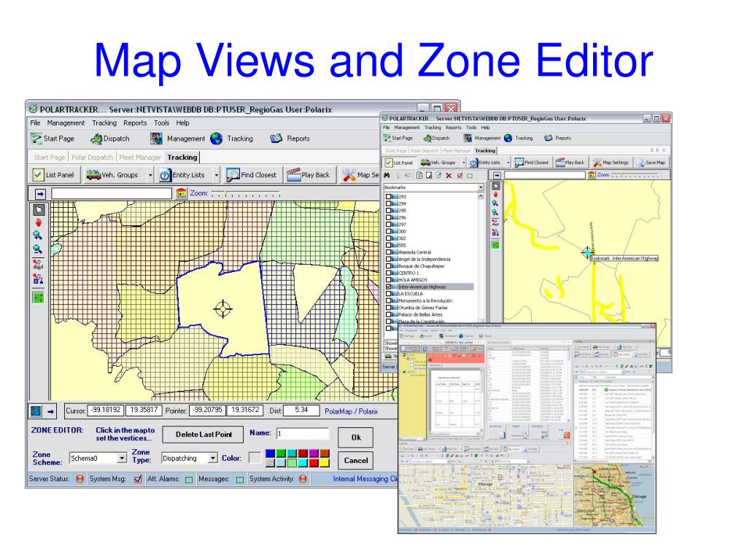Click the Delete Last Point button
747x560 pixels.
point(204,435)
